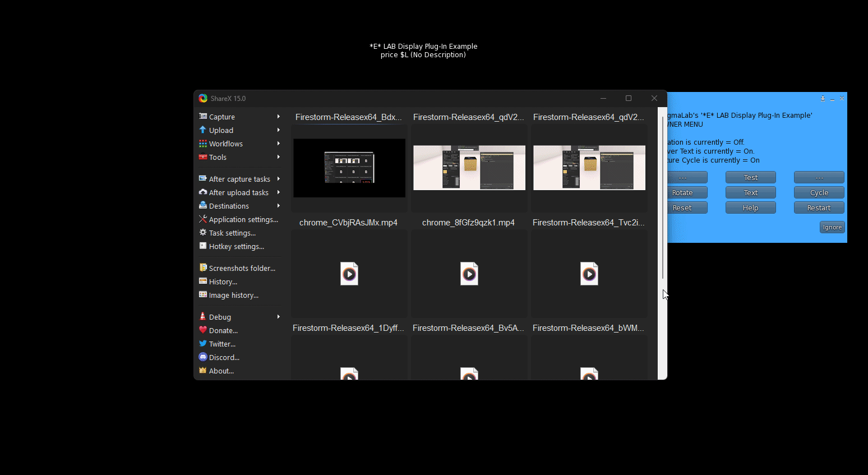
Task: Expand the Destinations submenu arrow
Action: coord(278,206)
